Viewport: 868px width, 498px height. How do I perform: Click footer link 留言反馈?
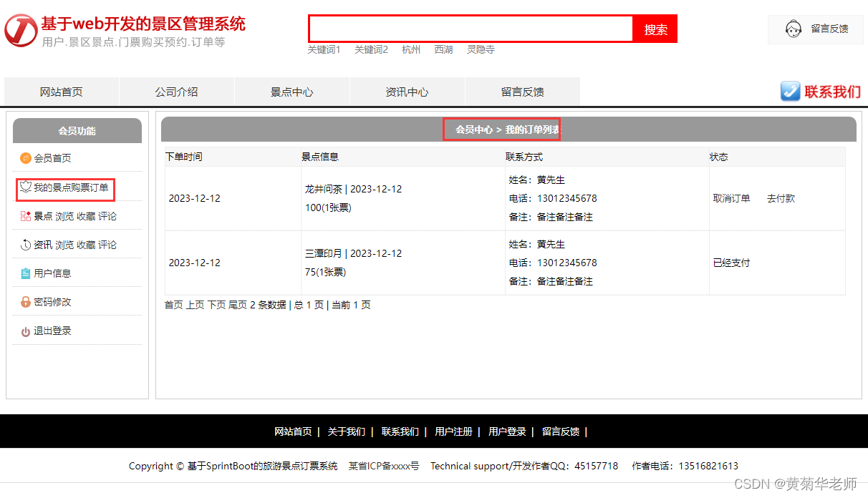[561, 431]
